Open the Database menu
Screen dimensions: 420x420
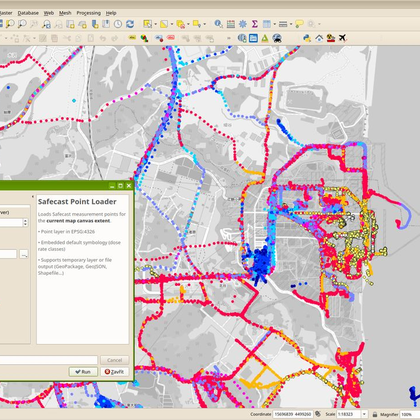28,13
